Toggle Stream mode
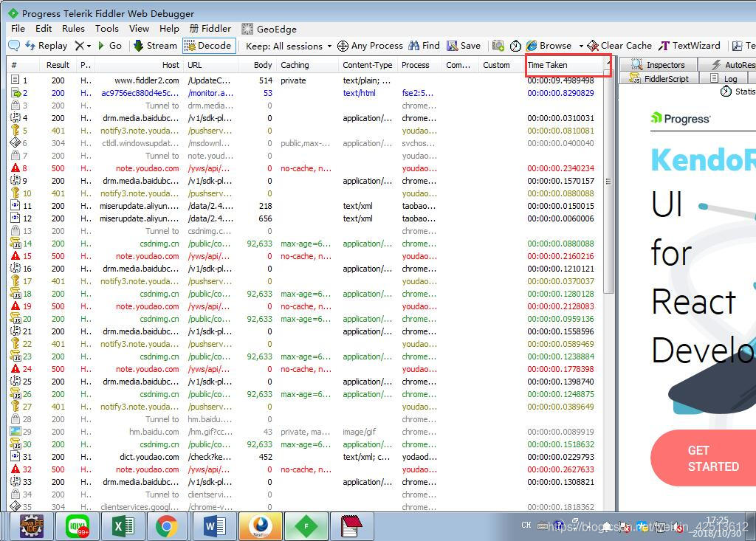 point(155,45)
